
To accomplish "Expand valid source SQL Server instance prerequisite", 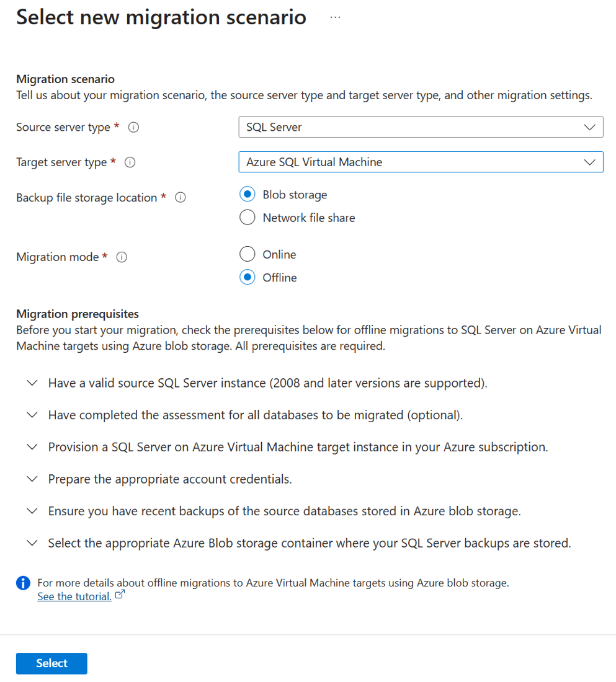I will click(x=32, y=383).
